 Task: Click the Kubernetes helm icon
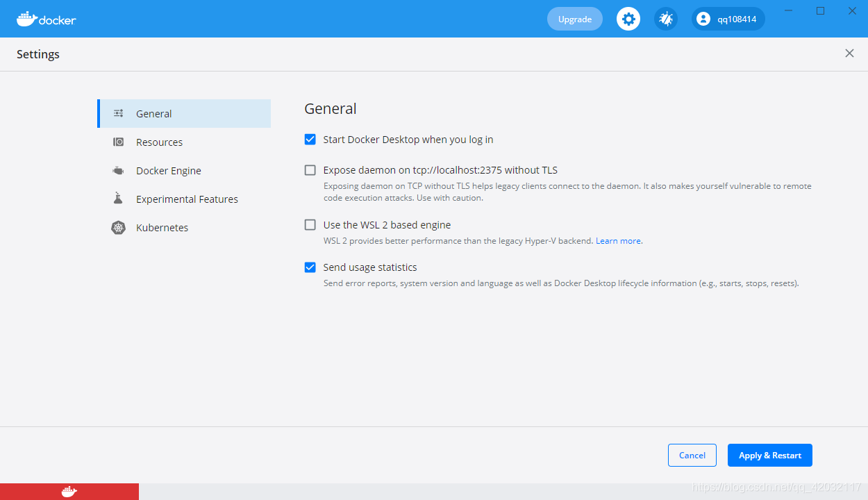[x=119, y=227]
